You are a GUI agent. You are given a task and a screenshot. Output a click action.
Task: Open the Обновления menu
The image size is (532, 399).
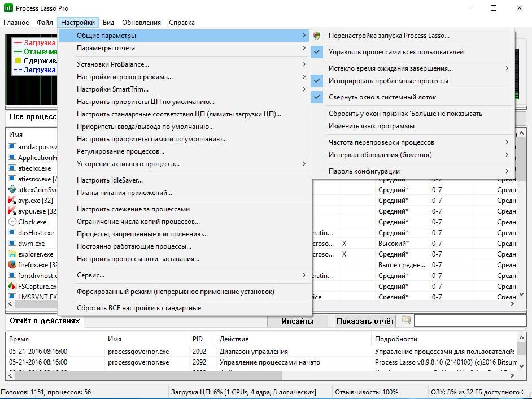141,23
